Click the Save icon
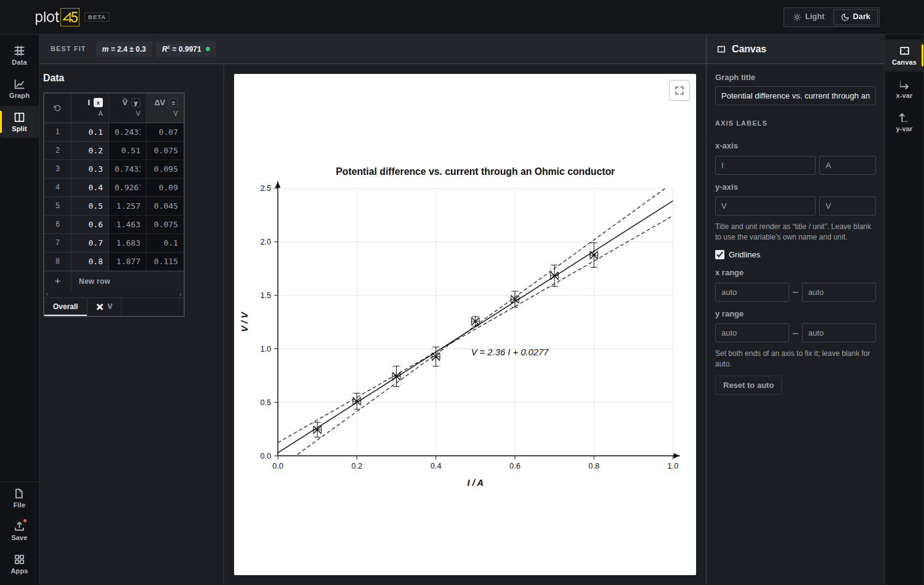 [x=19, y=531]
